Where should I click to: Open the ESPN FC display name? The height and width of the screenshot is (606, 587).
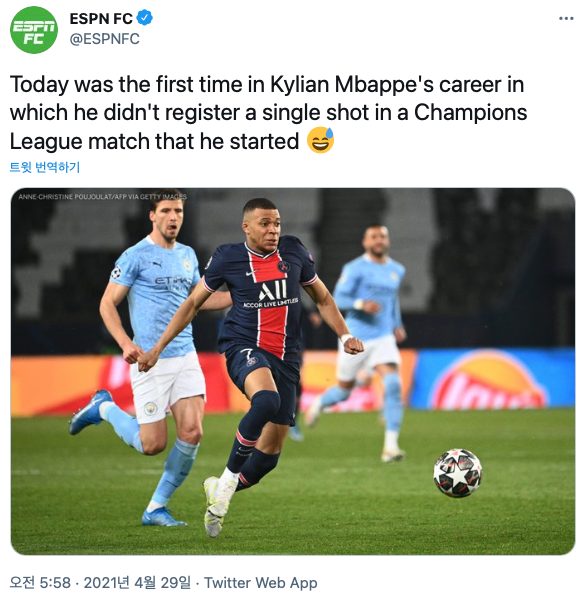tap(101, 18)
